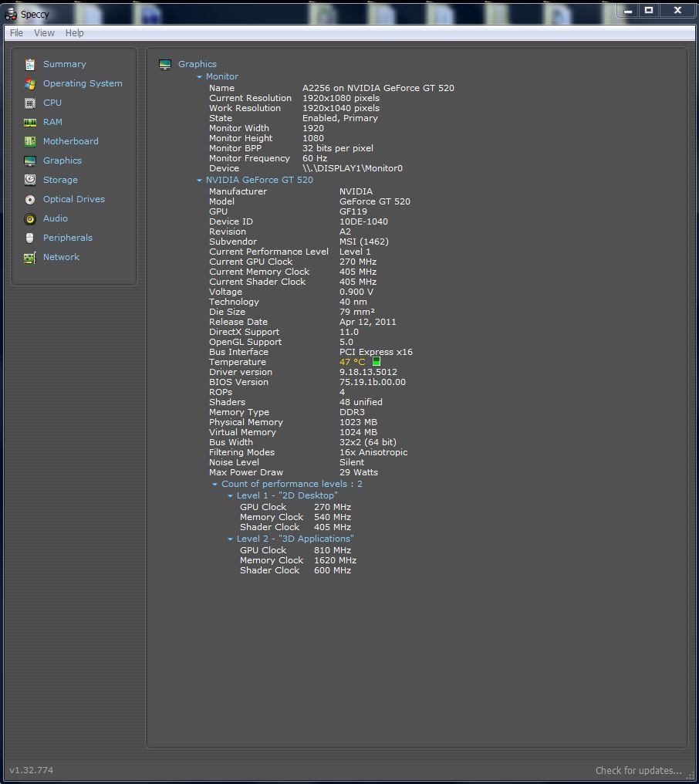Viewport: 699px width, 784px height.
Task: Open the Peripherals section
Action: pos(67,238)
